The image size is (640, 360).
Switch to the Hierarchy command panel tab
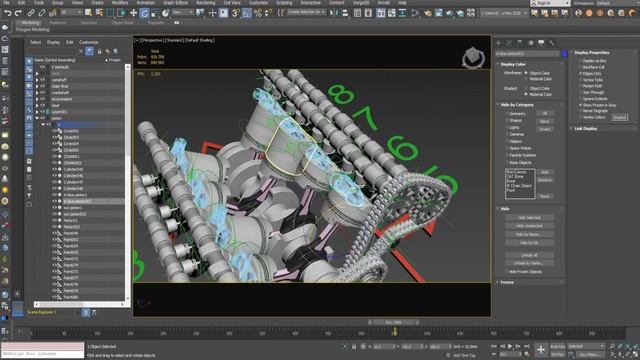520,43
